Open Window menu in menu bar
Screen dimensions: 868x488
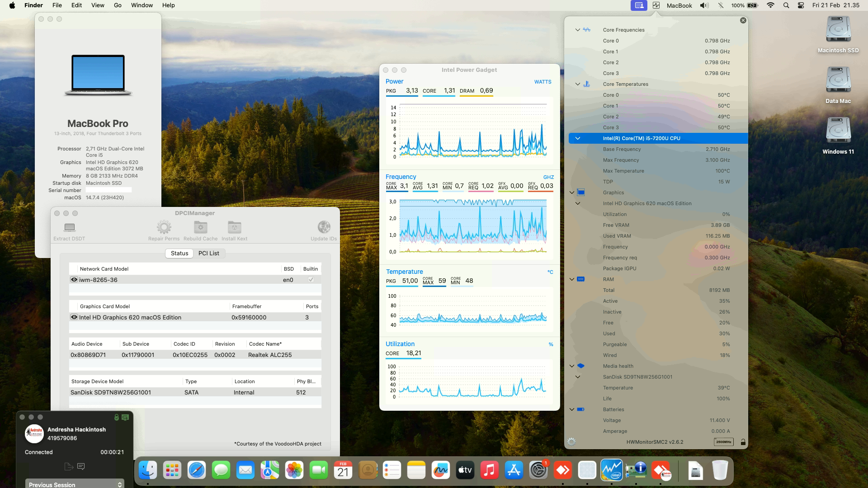coord(142,5)
